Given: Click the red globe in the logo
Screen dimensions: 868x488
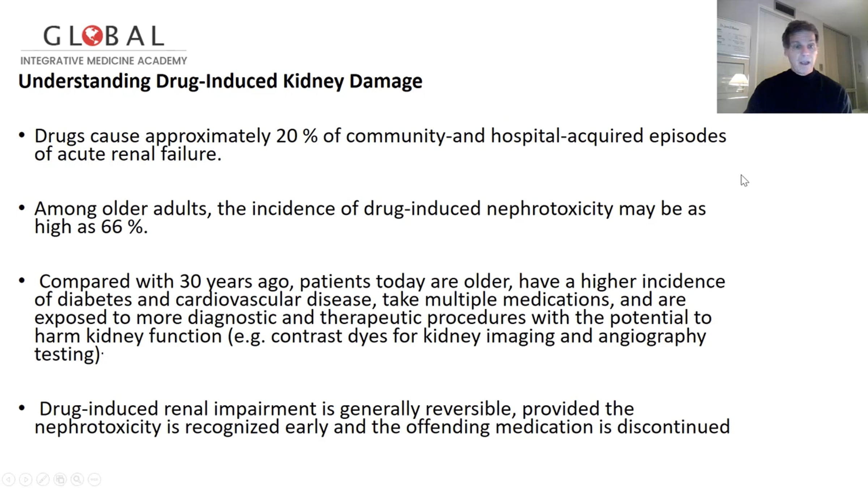Looking at the screenshot, I should coord(92,36).
